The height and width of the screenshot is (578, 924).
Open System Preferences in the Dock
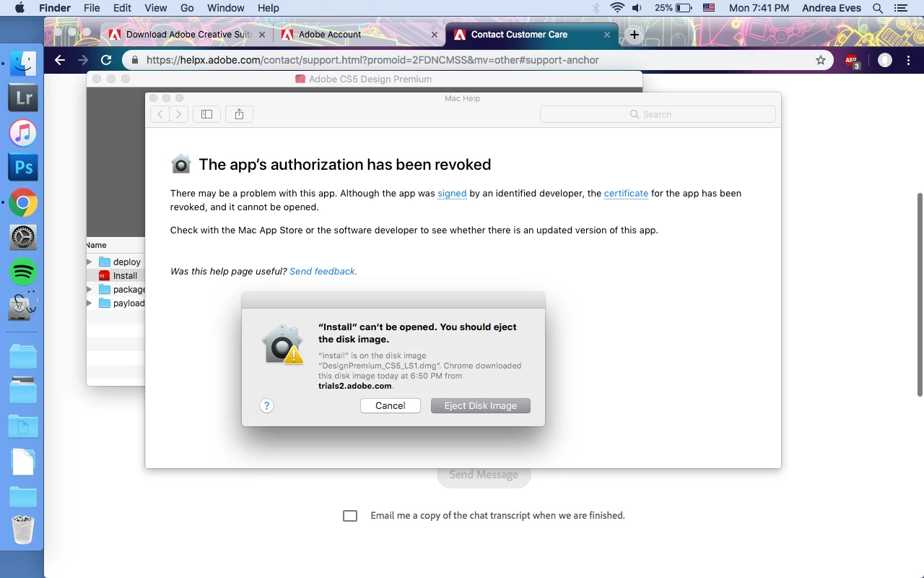click(x=23, y=238)
